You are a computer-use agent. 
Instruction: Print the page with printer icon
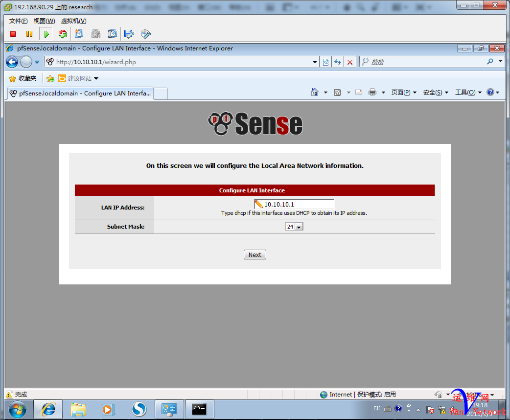click(372, 93)
